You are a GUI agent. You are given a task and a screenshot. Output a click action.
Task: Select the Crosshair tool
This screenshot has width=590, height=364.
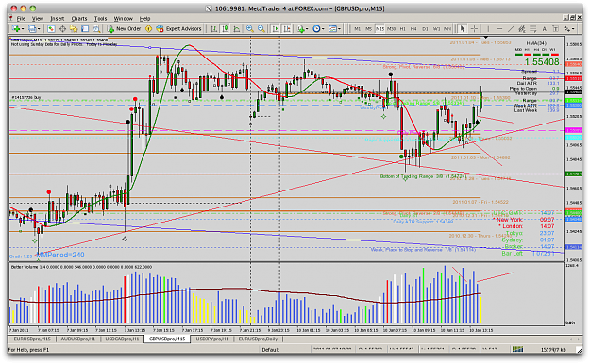click(474, 28)
